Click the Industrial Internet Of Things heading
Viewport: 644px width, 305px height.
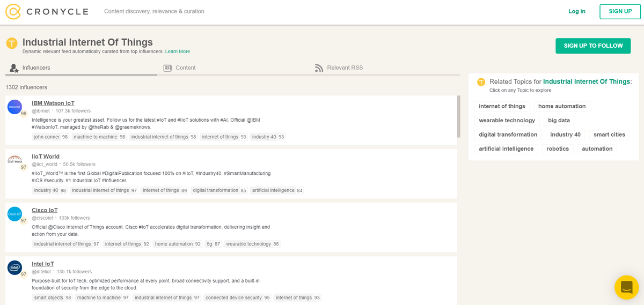pos(87,42)
